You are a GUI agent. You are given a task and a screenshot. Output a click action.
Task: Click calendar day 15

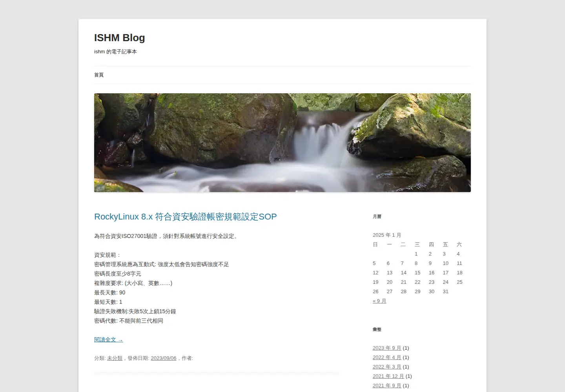417,273
